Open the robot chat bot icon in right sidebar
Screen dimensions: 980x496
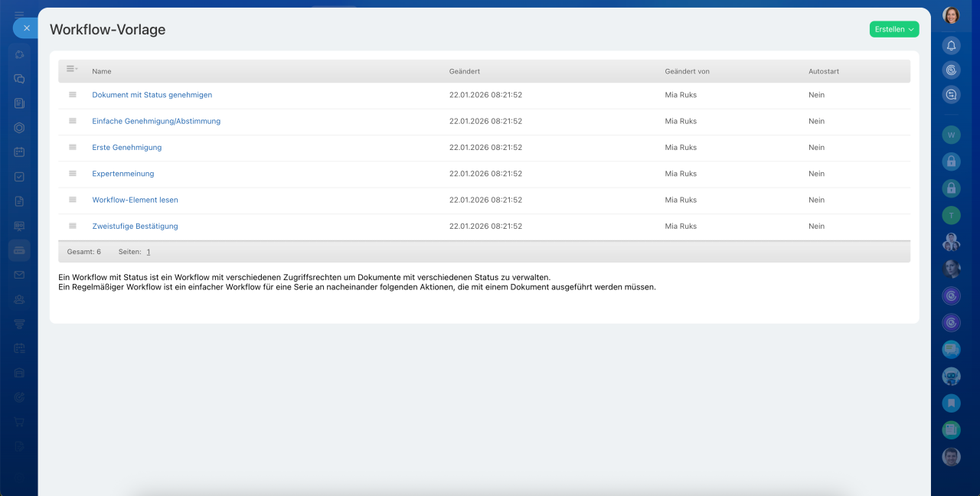tap(951, 376)
